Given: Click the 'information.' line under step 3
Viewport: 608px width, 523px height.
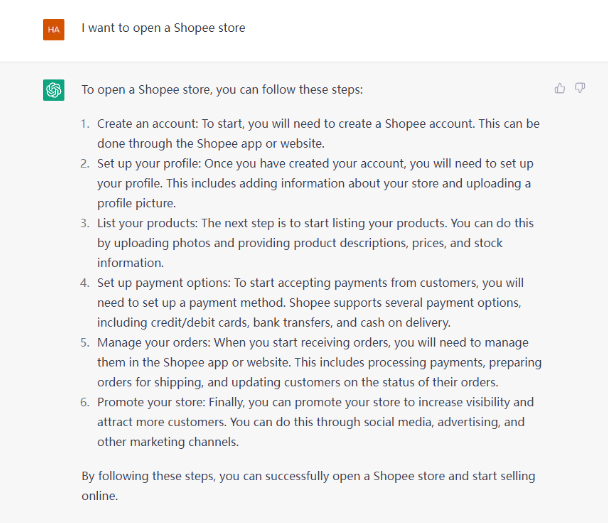Looking at the screenshot, I should [130, 263].
